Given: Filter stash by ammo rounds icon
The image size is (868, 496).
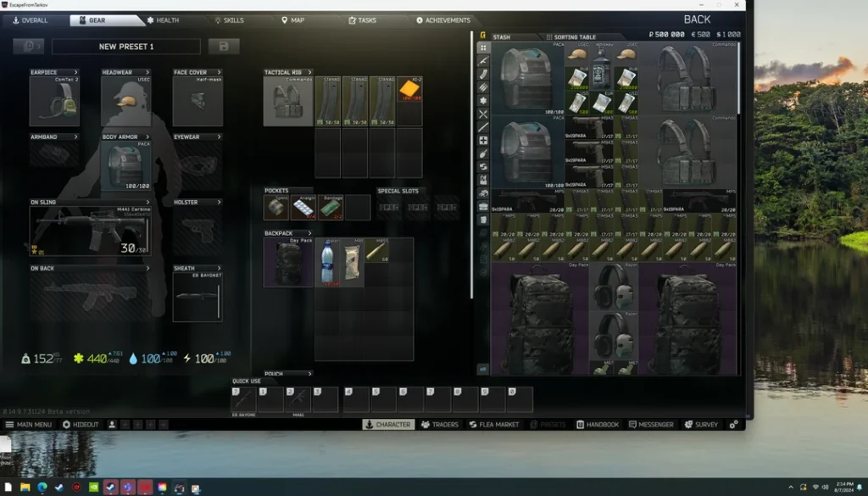Looking at the screenshot, I should tap(482, 87).
